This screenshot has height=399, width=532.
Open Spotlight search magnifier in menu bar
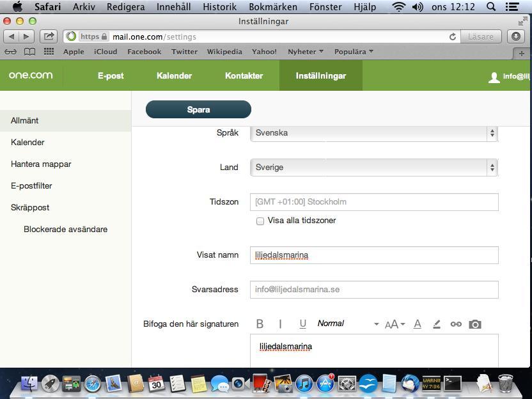tap(491, 7)
